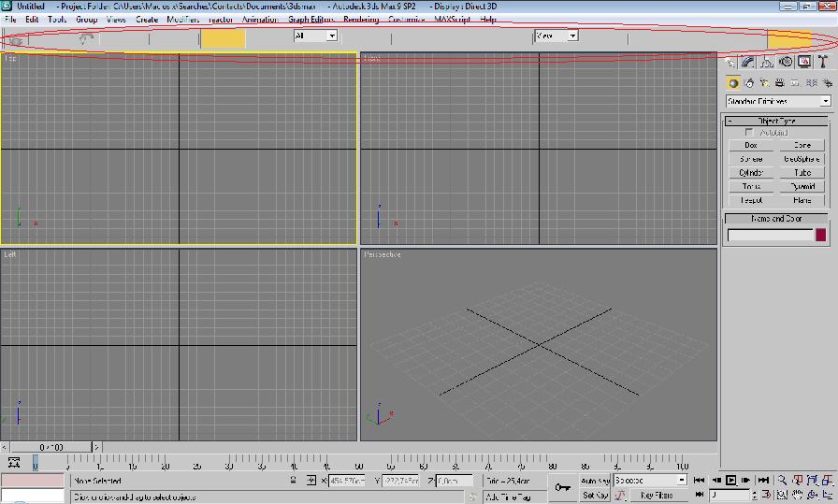Open the Selected key filter dropdown
The height and width of the screenshot is (504, 838).
(650, 480)
